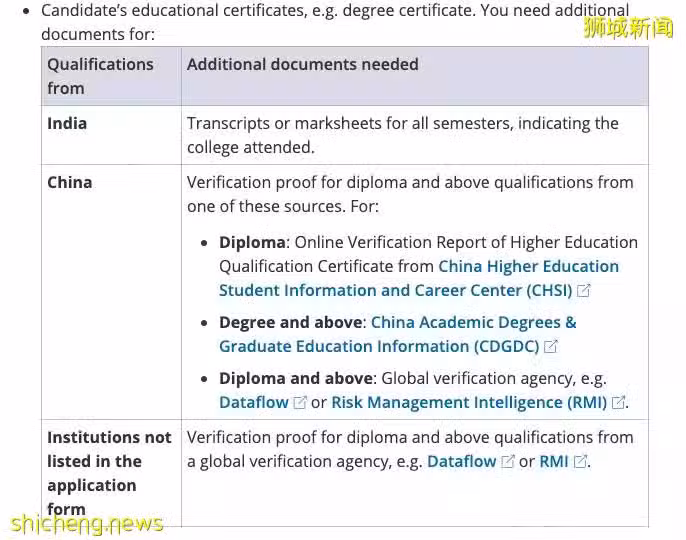Click the external-link icon after CHSI
This screenshot has height=540, width=686.
(584, 291)
